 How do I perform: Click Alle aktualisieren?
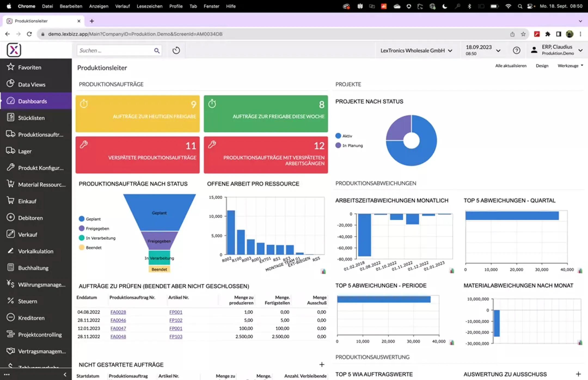(x=511, y=66)
